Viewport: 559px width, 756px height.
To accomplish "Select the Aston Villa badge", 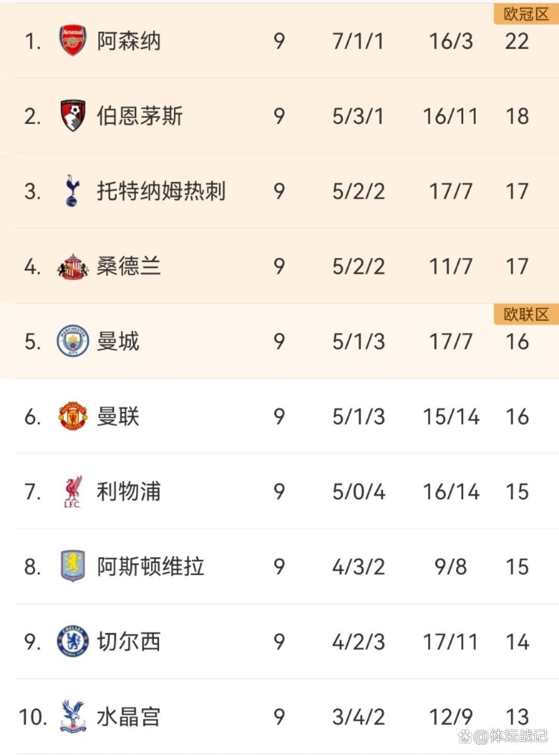I will click(72, 566).
